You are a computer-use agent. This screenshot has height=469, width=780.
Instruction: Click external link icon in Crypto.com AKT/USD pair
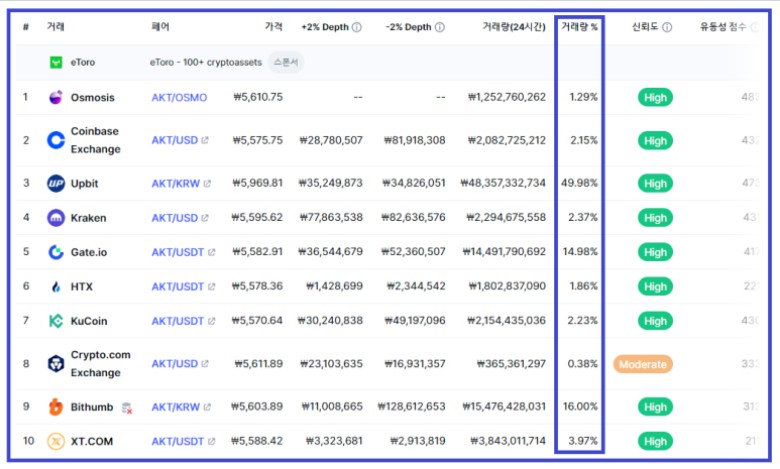click(x=204, y=364)
